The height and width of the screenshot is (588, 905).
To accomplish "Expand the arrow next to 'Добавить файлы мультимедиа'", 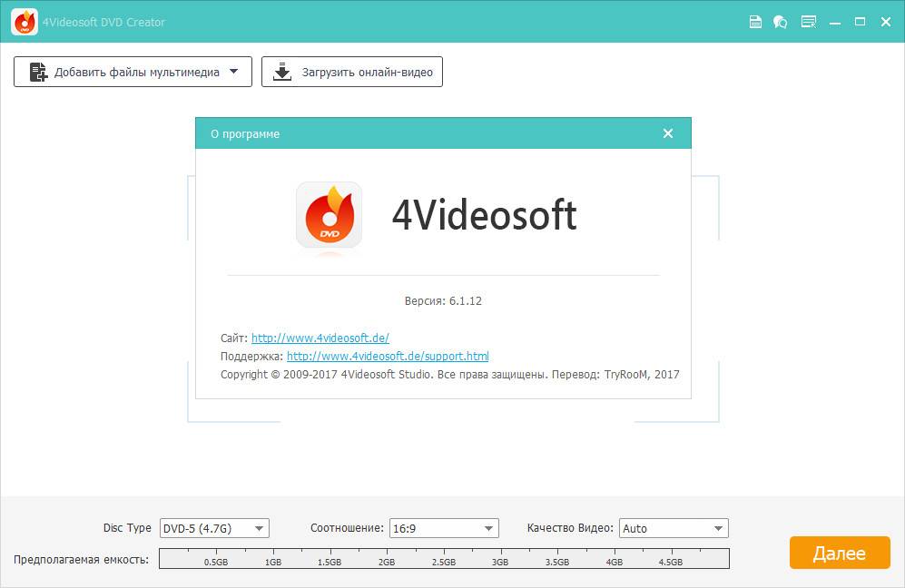I will click(234, 72).
